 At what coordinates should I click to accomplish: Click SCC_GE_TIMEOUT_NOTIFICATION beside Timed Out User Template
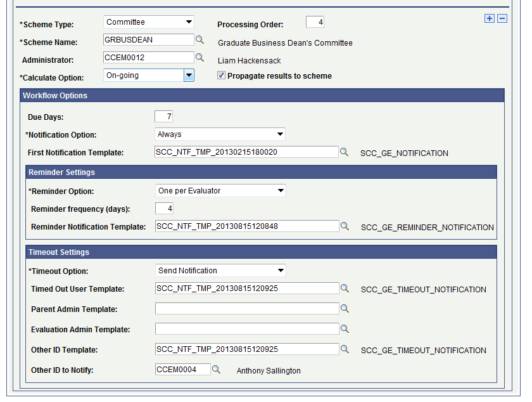424,290
